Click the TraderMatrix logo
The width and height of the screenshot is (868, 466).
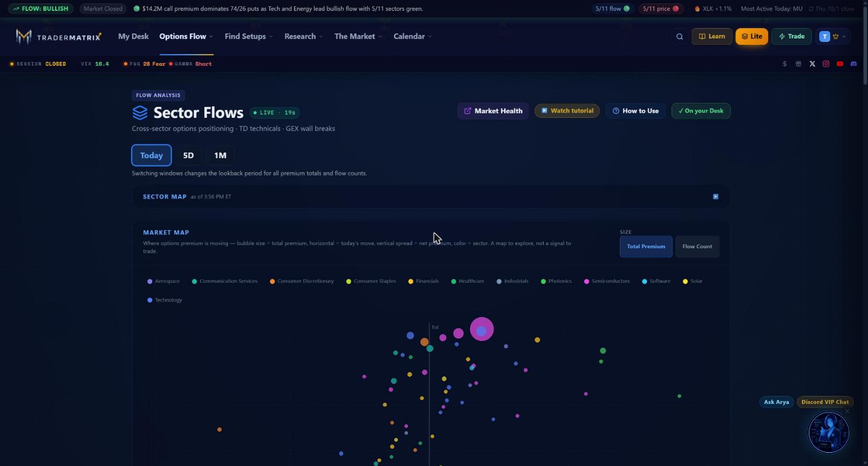point(59,37)
